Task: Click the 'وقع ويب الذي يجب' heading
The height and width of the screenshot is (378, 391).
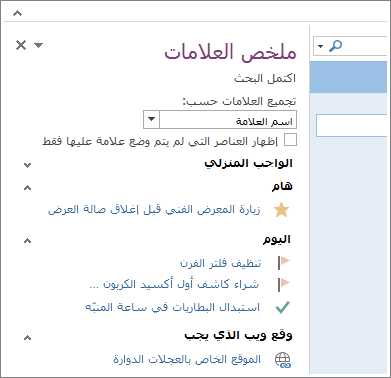Action: pos(238,336)
